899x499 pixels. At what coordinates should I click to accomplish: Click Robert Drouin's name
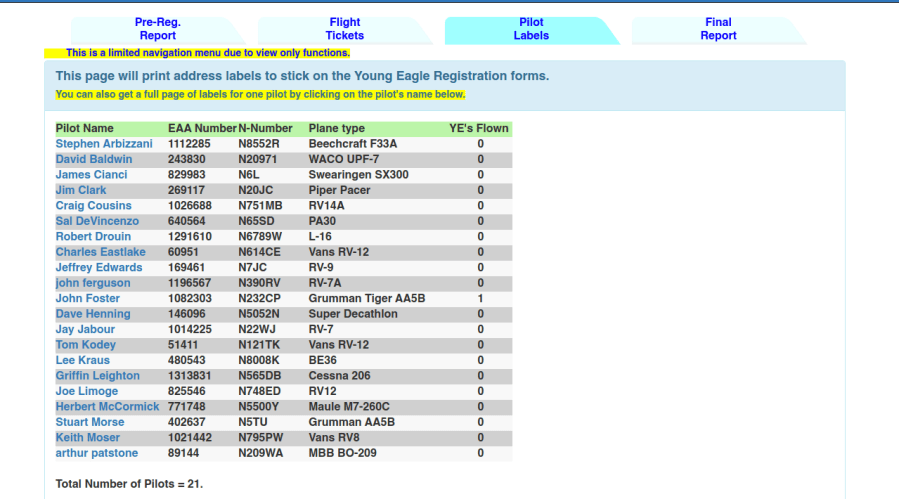tap(93, 237)
